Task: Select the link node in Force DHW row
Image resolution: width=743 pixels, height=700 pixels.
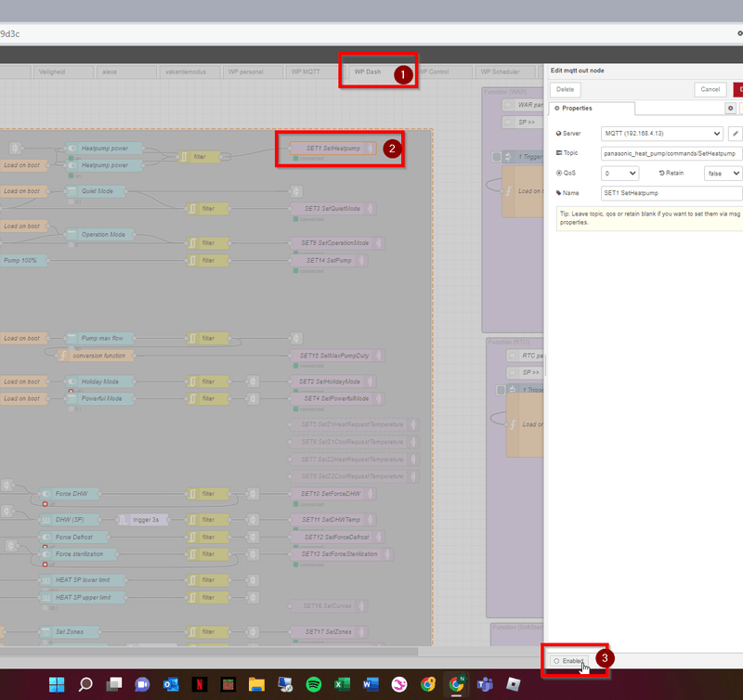Action: pos(253,494)
